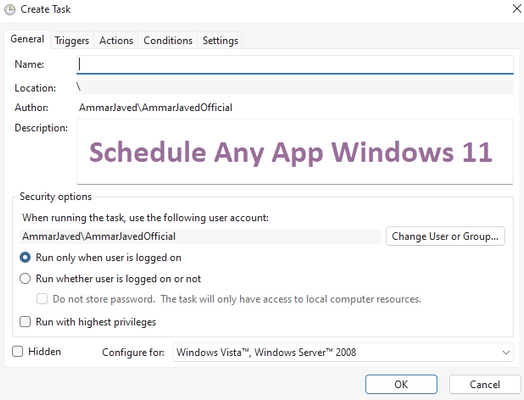Click the Description label
The width and height of the screenshot is (524, 400).
(41, 128)
